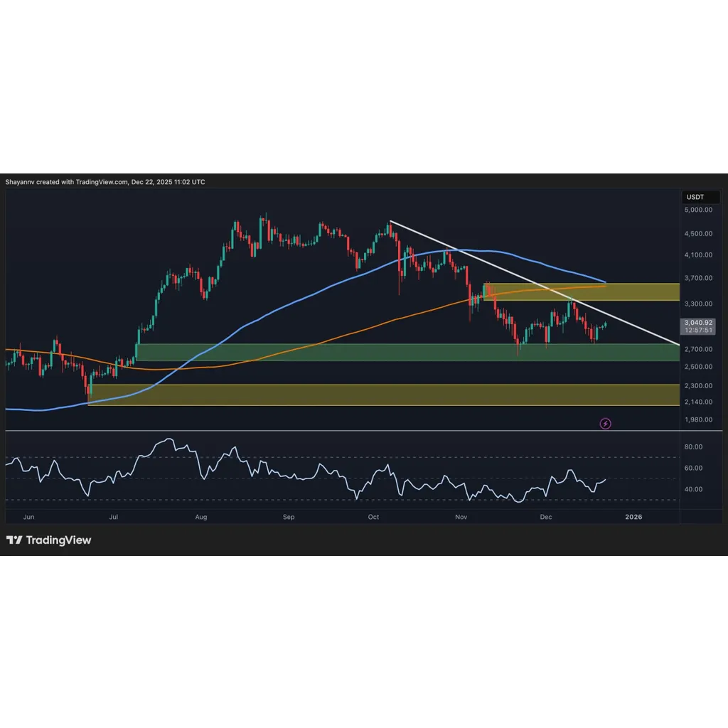Select the upper yellow resistance zone
This screenshot has height=728, width=728.
(582, 292)
